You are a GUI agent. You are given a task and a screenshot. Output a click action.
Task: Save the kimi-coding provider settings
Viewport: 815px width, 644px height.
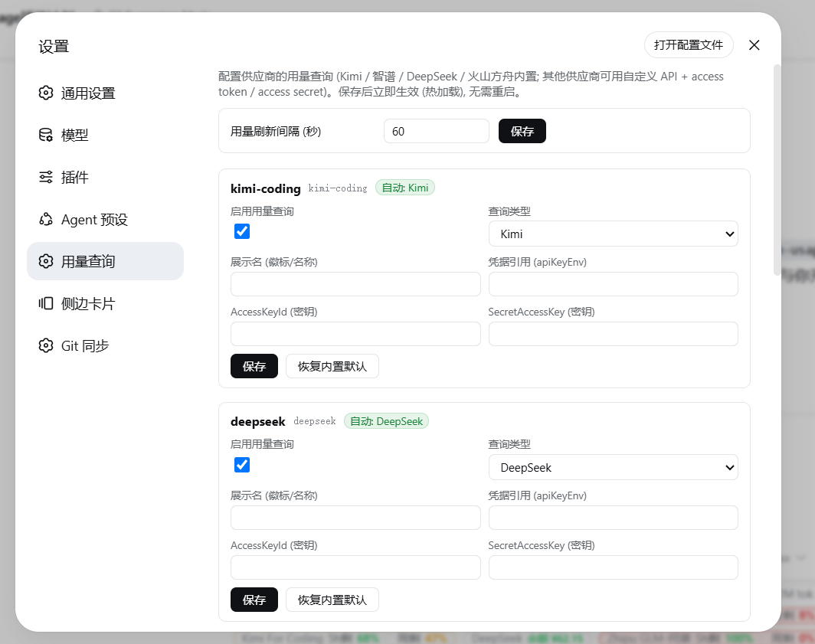(x=254, y=367)
